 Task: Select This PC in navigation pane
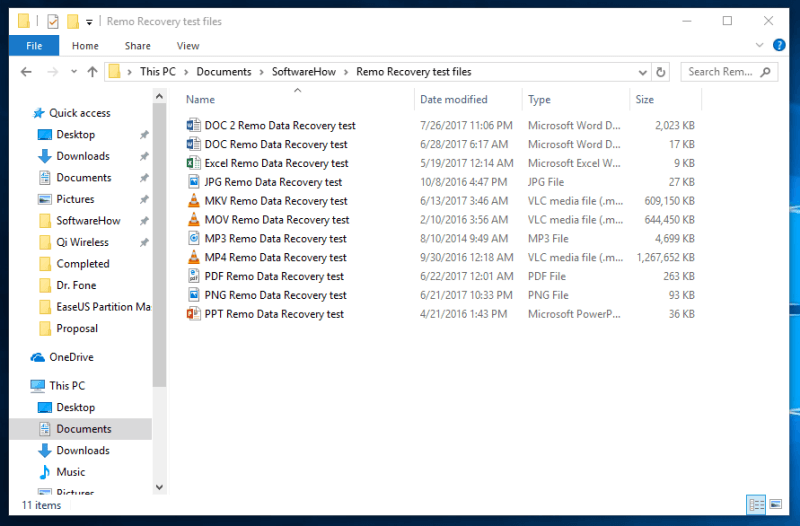tap(67, 386)
